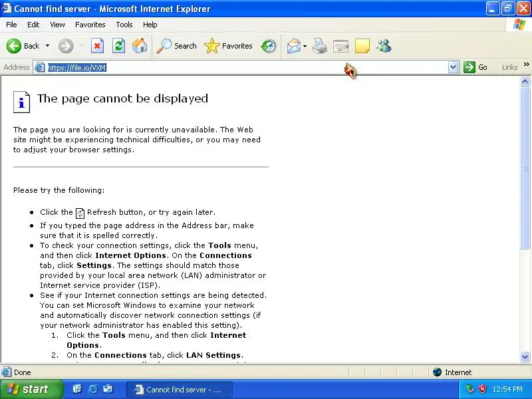The width and height of the screenshot is (532, 399).
Task: Launch first Quick Launch icon
Action: pos(77,389)
